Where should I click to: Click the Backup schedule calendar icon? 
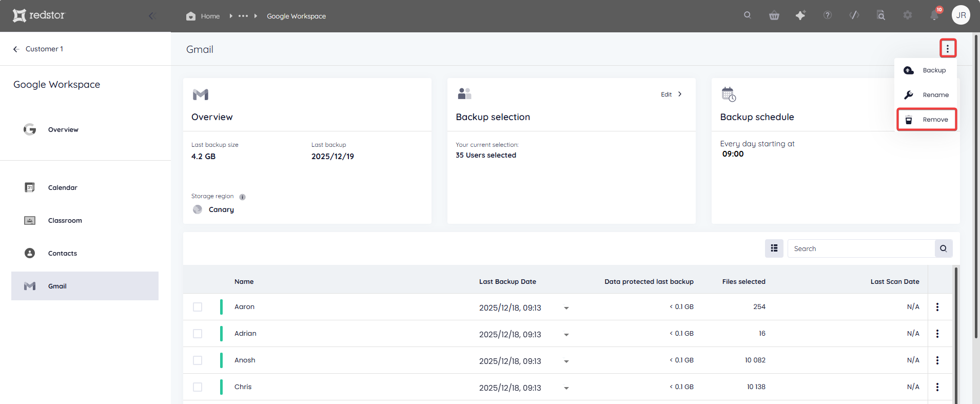point(729,94)
